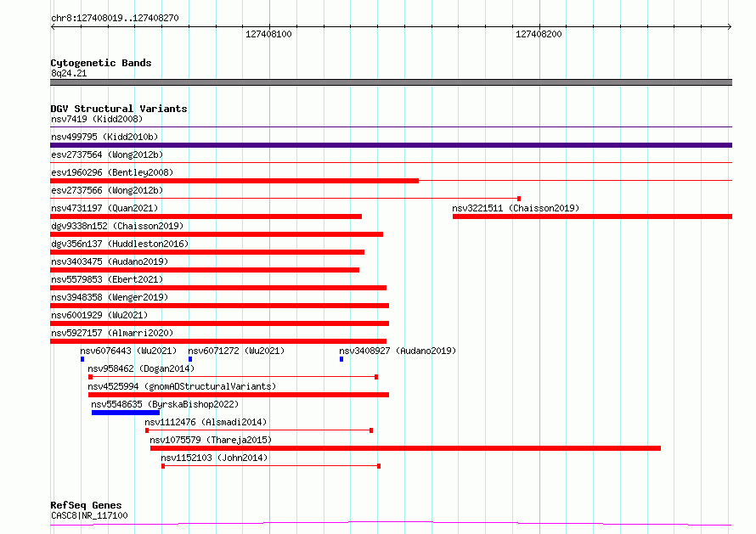The height and width of the screenshot is (534, 756).
Task: Click the nsv5579853 (Ebert2021) label
Action: pyautogui.click(x=107, y=279)
